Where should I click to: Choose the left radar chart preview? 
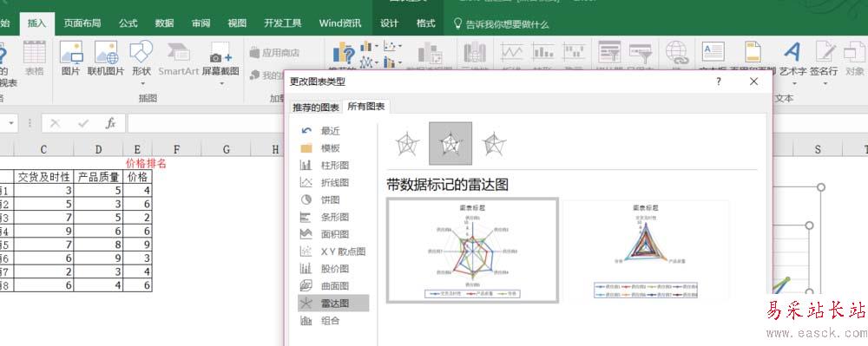coord(472,251)
